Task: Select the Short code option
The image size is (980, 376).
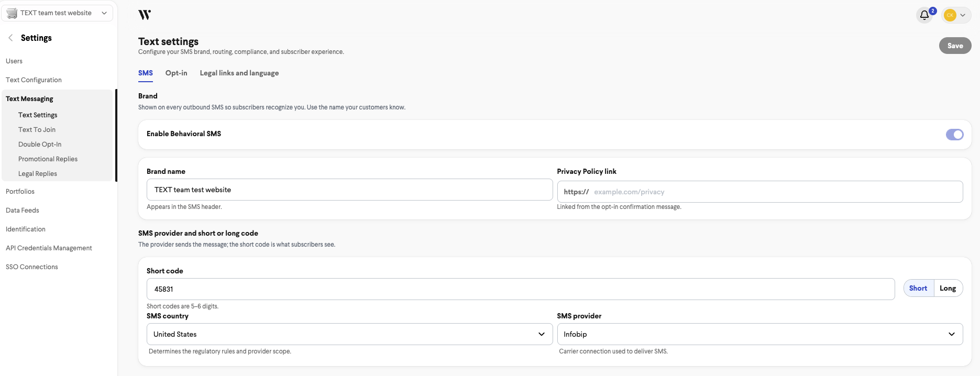Action: [918, 288]
